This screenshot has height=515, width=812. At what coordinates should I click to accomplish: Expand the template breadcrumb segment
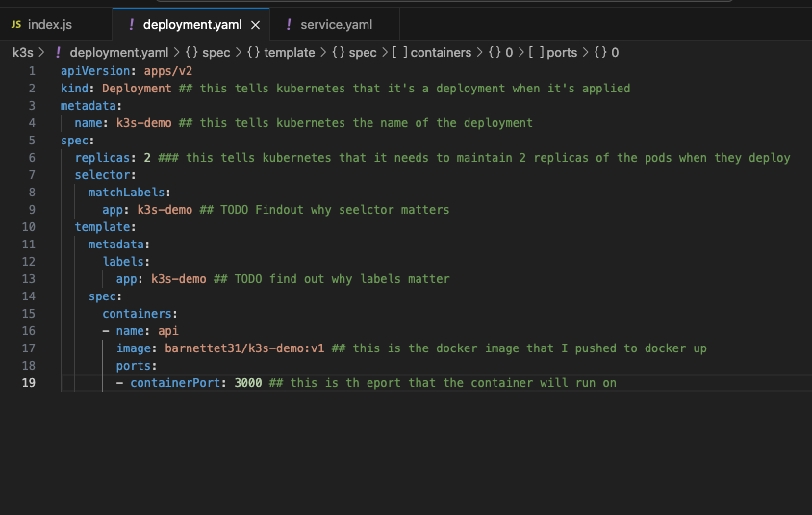click(x=289, y=52)
